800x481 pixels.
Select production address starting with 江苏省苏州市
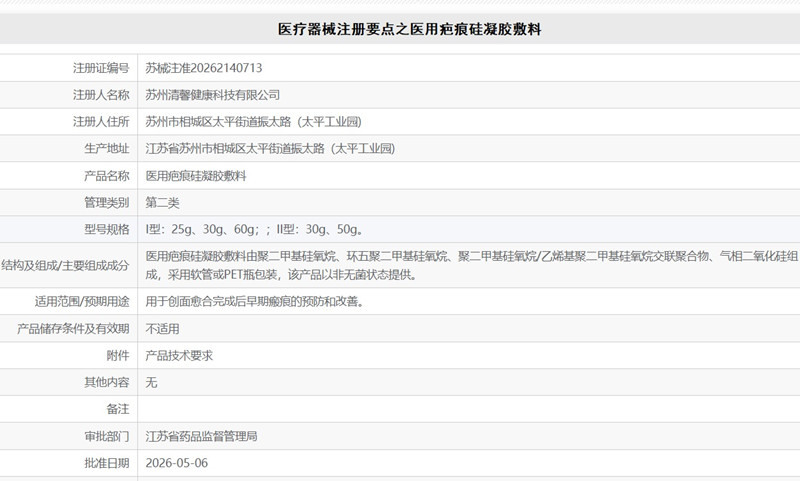tap(270, 148)
